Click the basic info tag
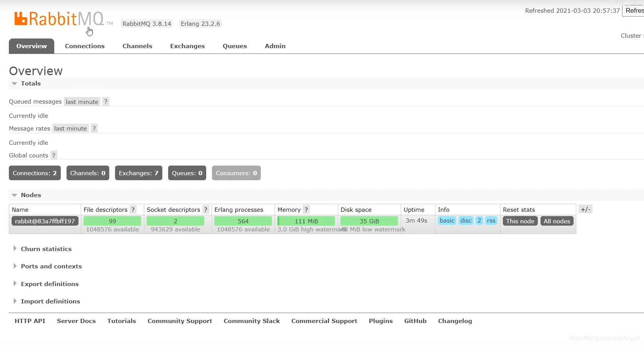The width and height of the screenshot is (644, 345). 447,221
